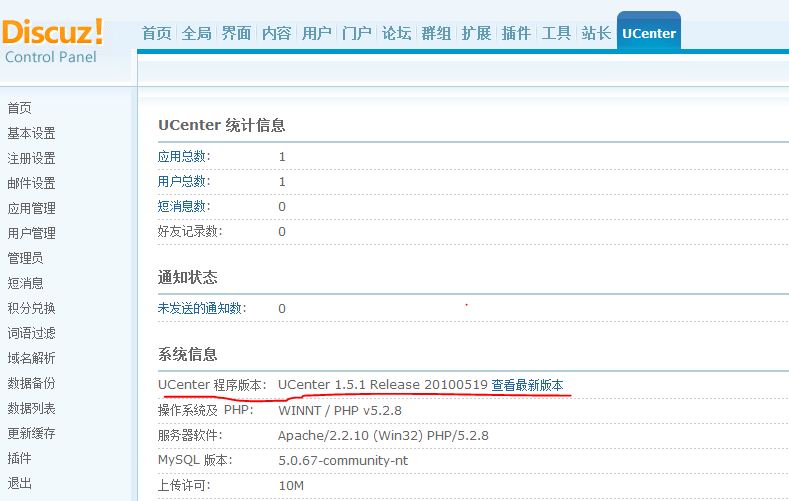Click the Apache/2.2.10 (Win32) PHP/5.2.8 value
789x501 pixels.
383,436
